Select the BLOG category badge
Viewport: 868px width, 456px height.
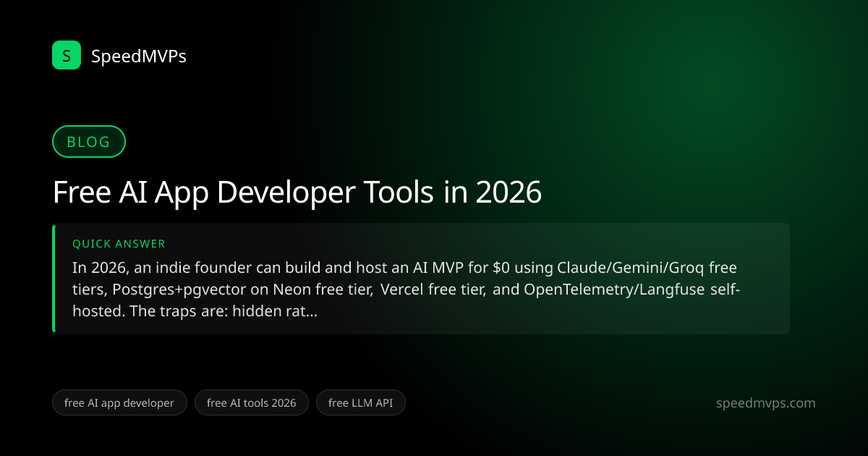pos(89,142)
